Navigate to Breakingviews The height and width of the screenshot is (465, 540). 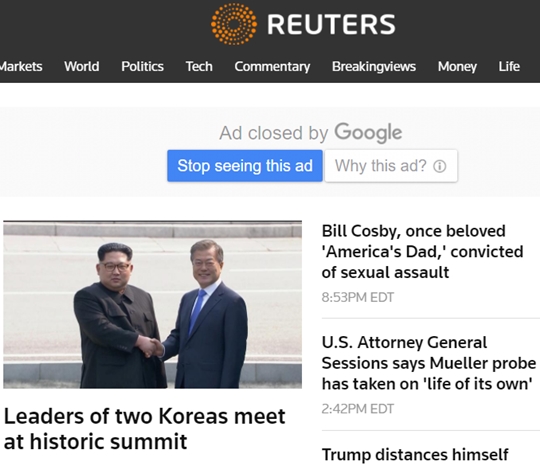pos(374,66)
